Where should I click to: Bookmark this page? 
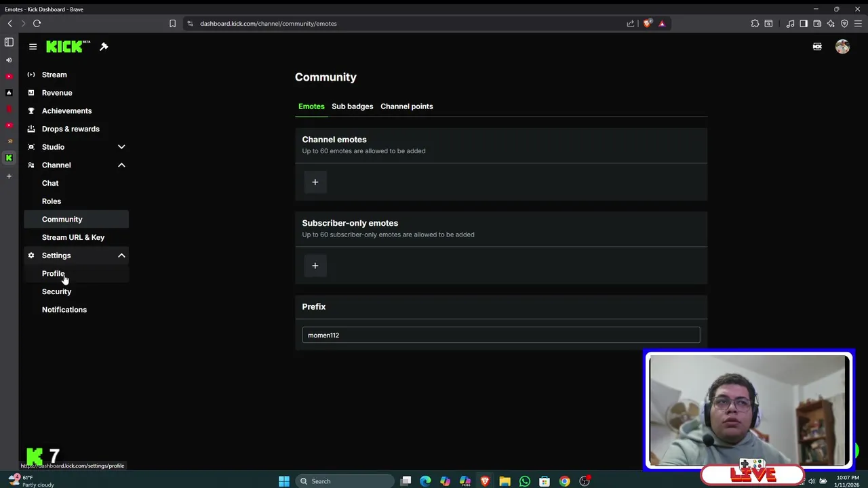tap(172, 23)
